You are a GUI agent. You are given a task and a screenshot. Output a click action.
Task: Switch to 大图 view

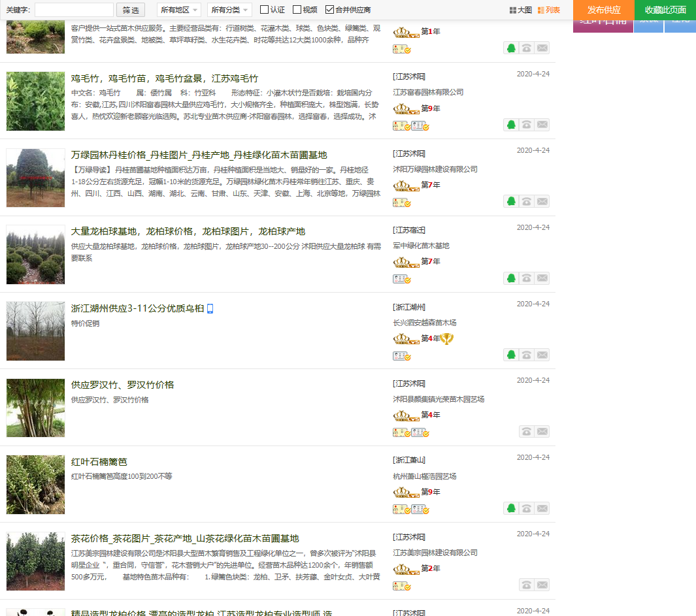pyautogui.click(x=521, y=10)
